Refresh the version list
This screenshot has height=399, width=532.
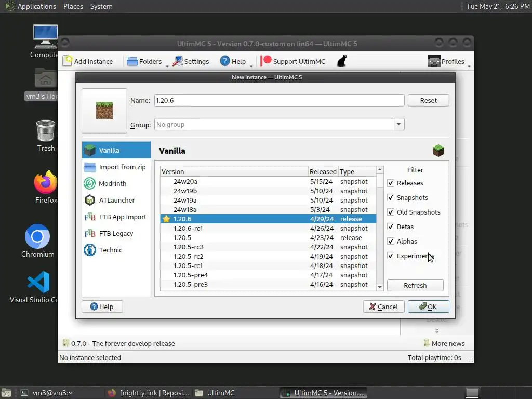415,285
